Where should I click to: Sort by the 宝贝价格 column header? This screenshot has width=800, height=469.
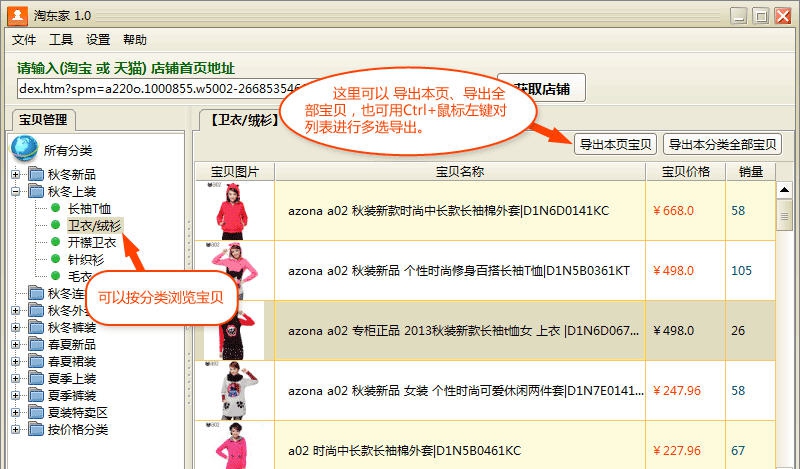point(686,171)
